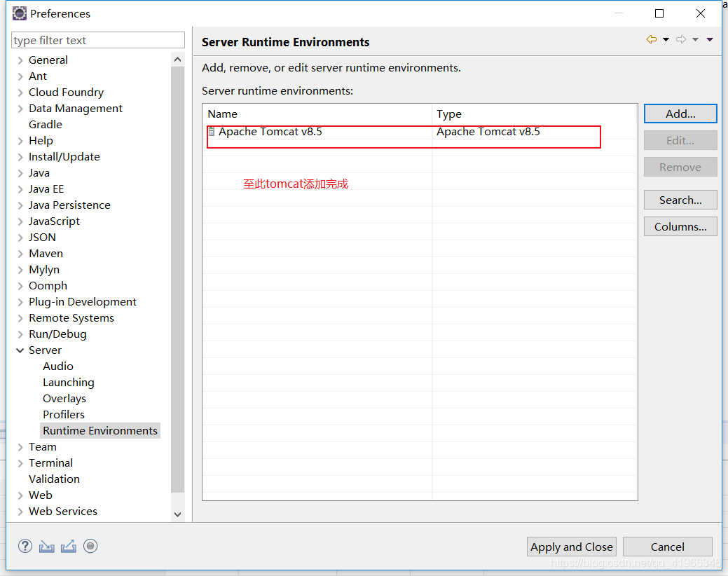Click the Back navigation arrow icon
728x576 pixels.
pos(652,39)
